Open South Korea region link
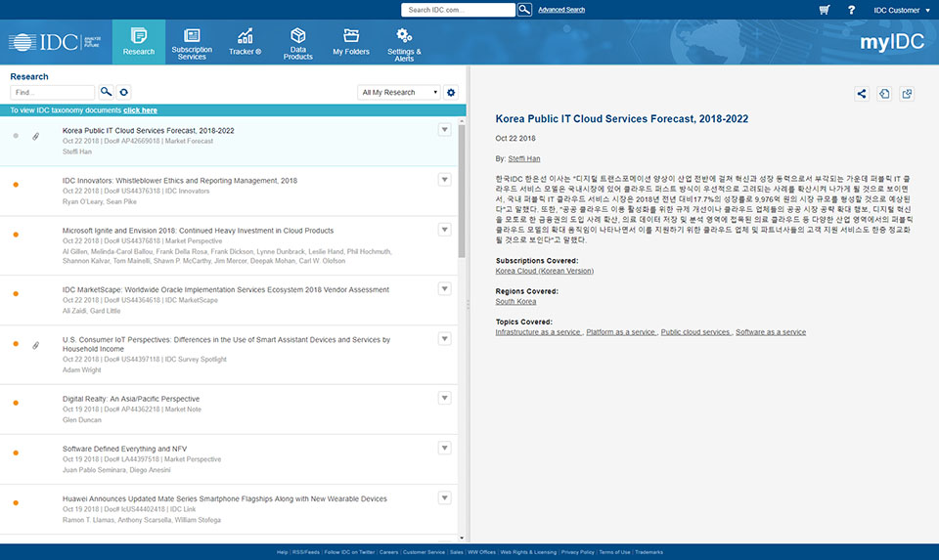Viewport: 939px width, 560px height. (515, 302)
